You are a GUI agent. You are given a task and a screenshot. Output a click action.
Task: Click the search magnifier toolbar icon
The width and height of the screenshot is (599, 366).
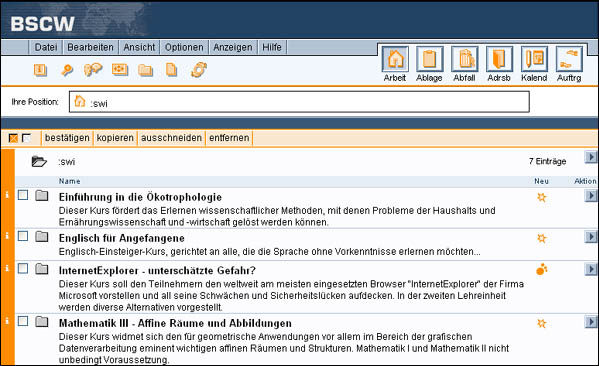pyautogui.click(x=67, y=70)
